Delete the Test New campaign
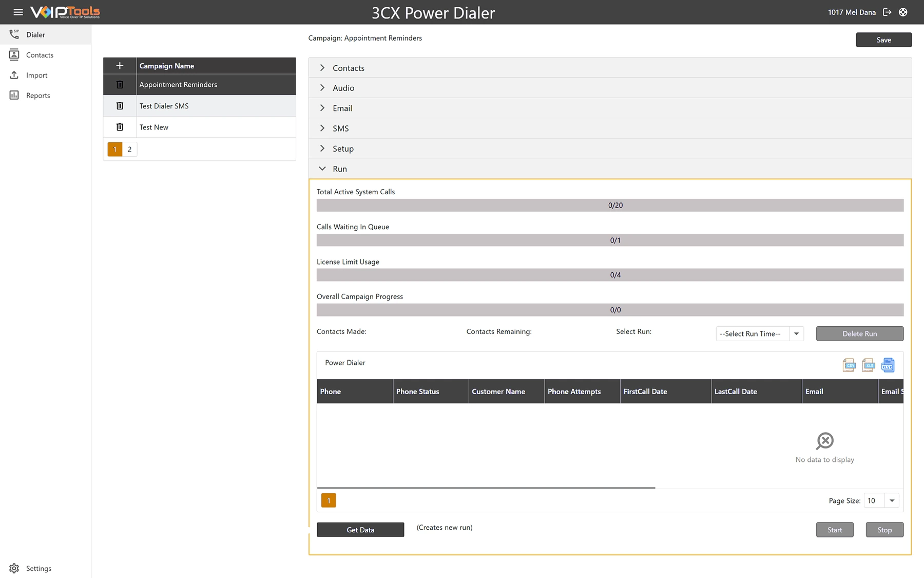 [120, 127]
